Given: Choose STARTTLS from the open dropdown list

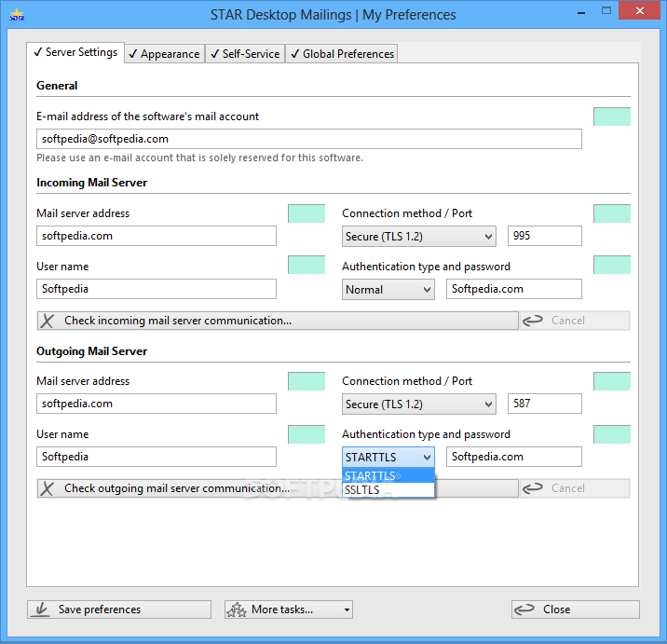Looking at the screenshot, I should 388,476.
